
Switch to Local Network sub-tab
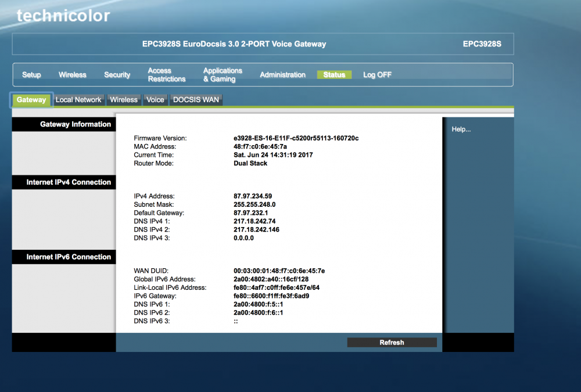click(78, 100)
